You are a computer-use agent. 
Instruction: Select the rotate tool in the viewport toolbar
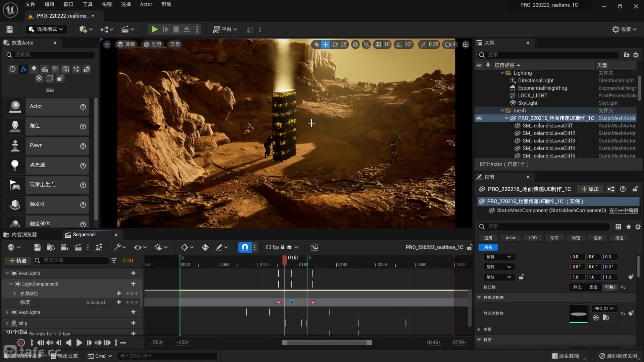tap(335, 44)
